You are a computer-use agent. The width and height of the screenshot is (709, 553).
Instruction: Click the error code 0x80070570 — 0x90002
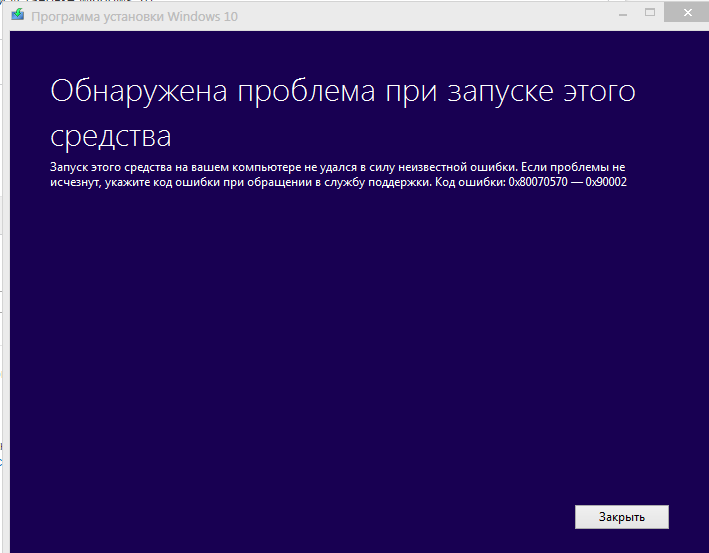567,182
